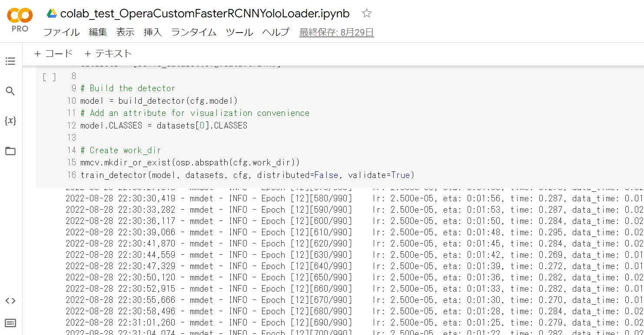Star the notebook using the star icon

pos(366,13)
